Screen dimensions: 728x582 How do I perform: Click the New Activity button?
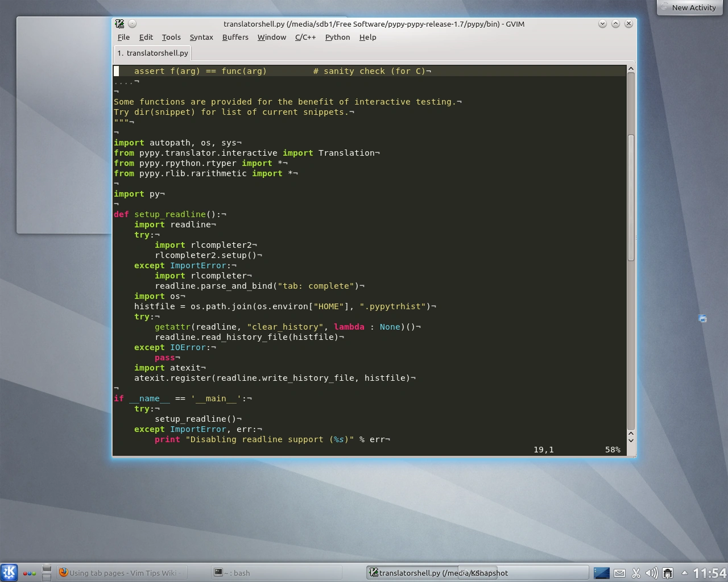pyautogui.click(x=689, y=7)
